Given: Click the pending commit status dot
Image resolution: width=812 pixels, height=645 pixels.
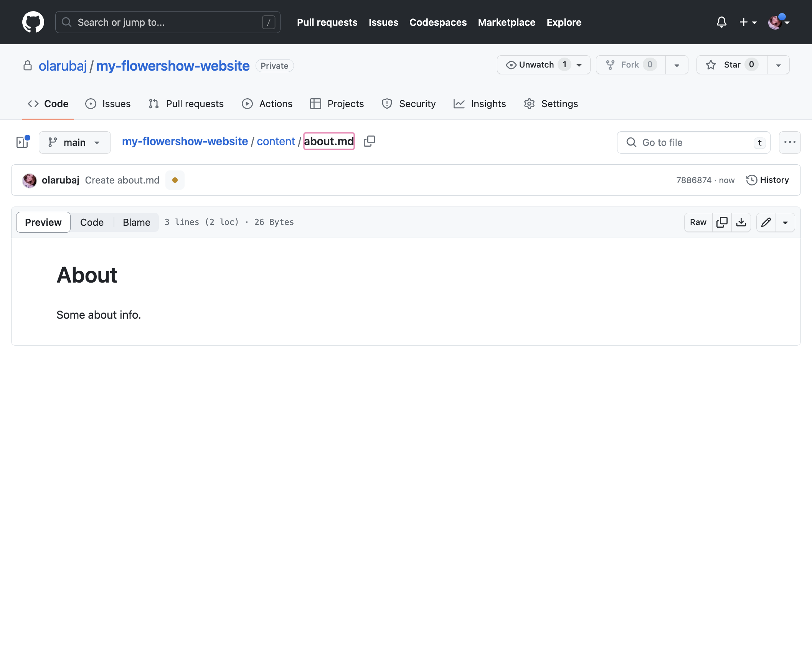Looking at the screenshot, I should tap(175, 180).
